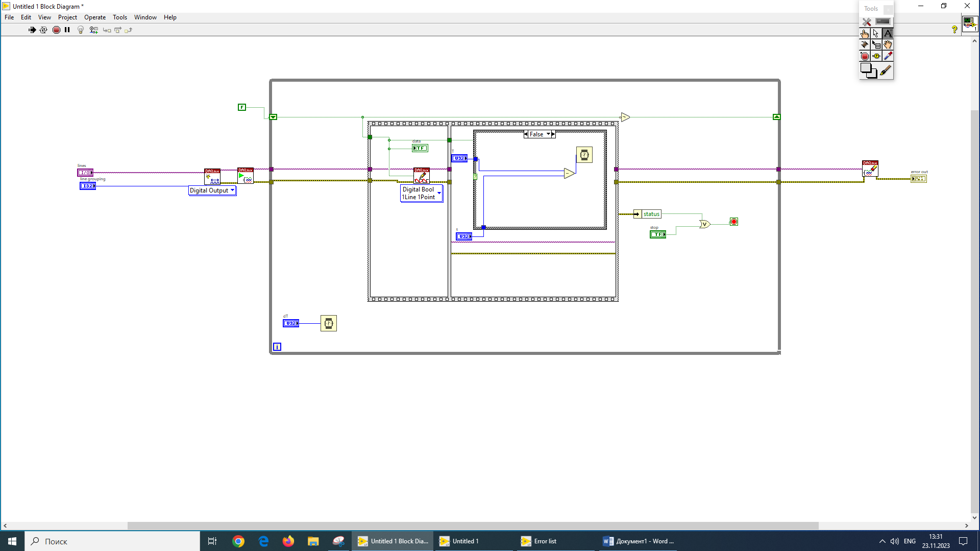Image resolution: width=980 pixels, height=551 pixels.
Task: Select the Probe Data tool
Action: click(x=876, y=56)
